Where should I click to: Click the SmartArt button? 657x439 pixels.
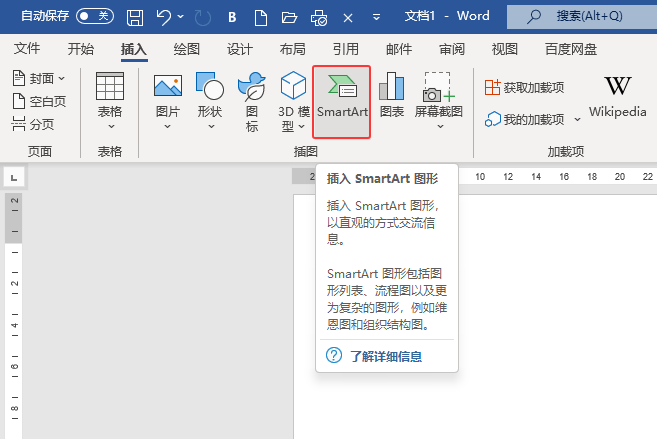tap(341, 102)
